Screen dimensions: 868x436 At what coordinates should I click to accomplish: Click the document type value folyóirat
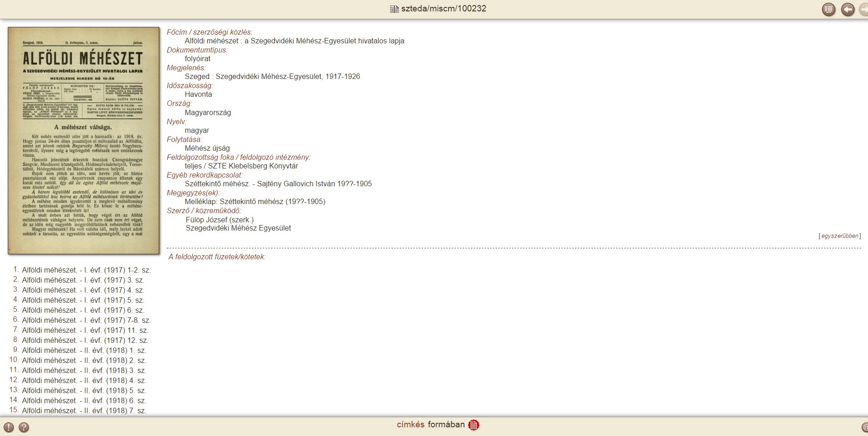point(198,58)
